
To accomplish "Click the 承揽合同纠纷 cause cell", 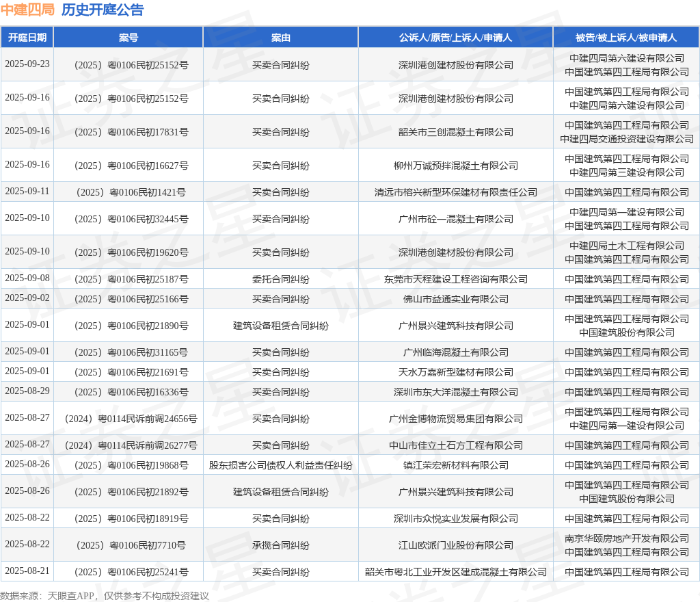I will tap(281, 545).
